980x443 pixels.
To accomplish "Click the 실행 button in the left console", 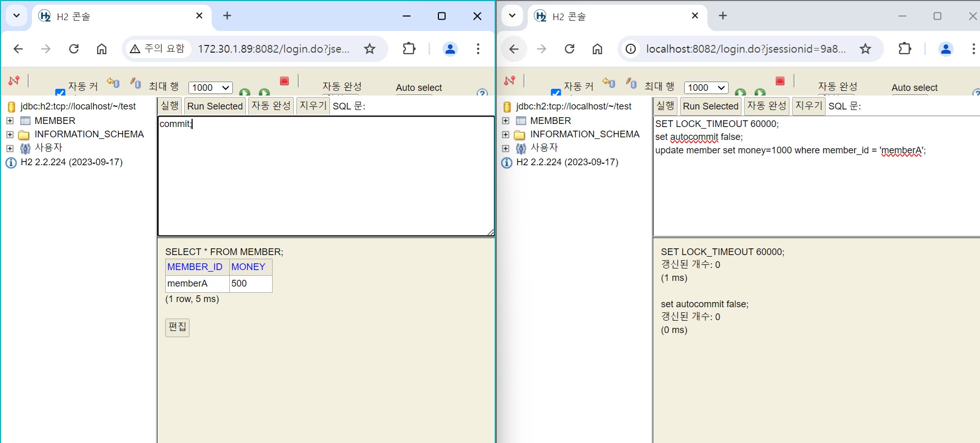I will click(x=170, y=106).
